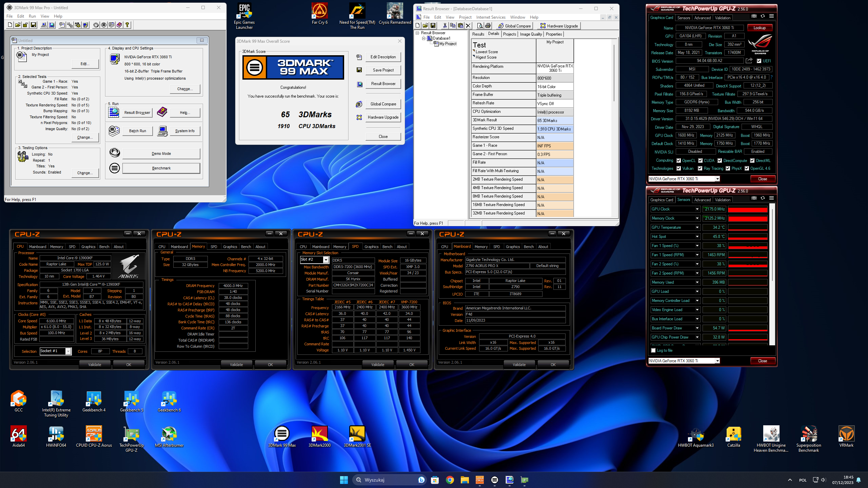Open Far Cry 6 desktop shortcut
868x488 pixels.
(x=319, y=14)
